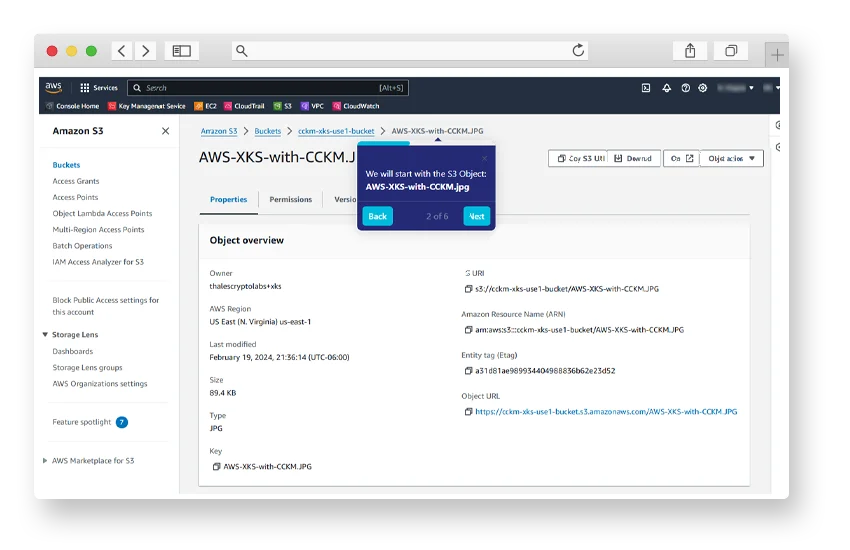Expand the account name dropdown
The image size is (850, 550).
735,88
